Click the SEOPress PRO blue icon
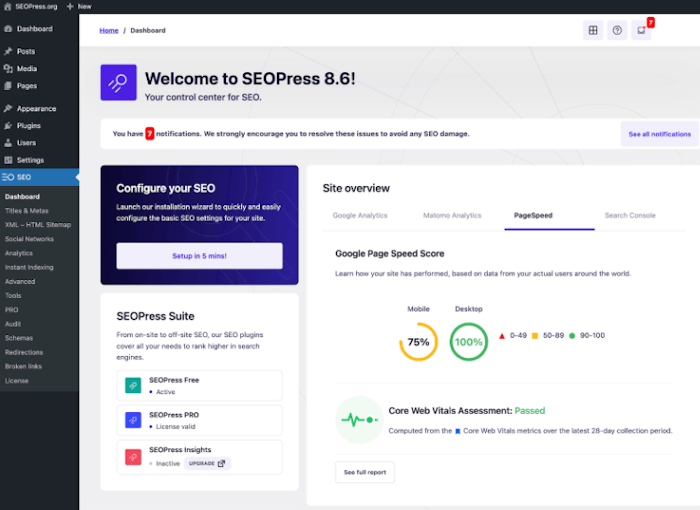This screenshot has height=510, width=700. click(x=132, y=420)
